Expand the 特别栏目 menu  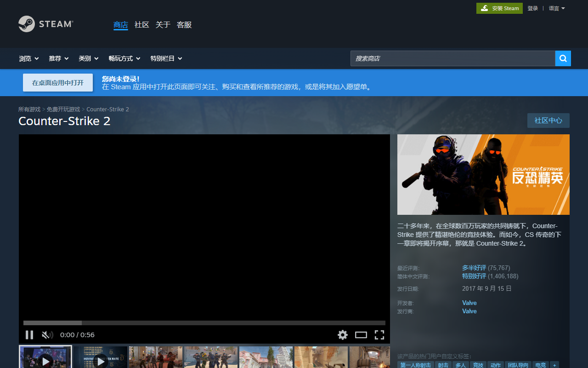pyautogui.click(x=166, y=58)
